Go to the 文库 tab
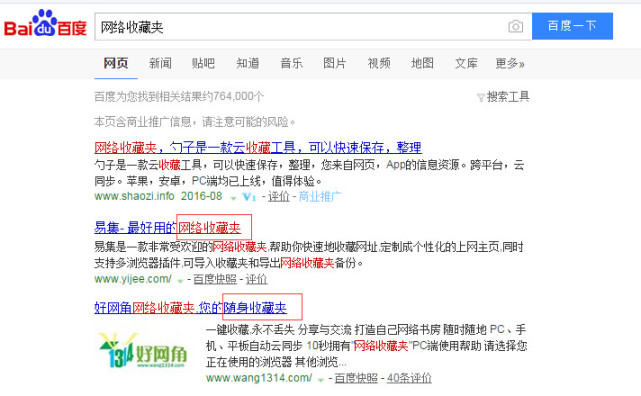Viewport: 641px width, 396px height. pos(466,63)
